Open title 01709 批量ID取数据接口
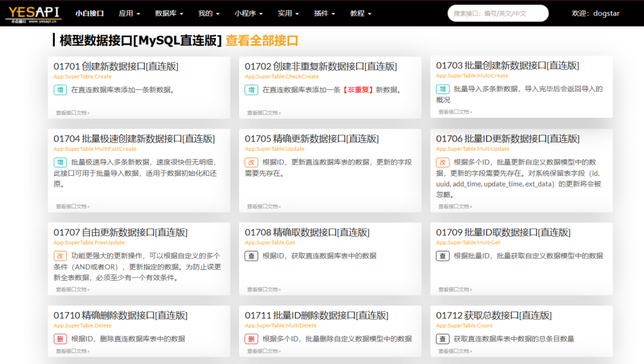The width and height of the screenshot is (644, 364). coord(503,232)
